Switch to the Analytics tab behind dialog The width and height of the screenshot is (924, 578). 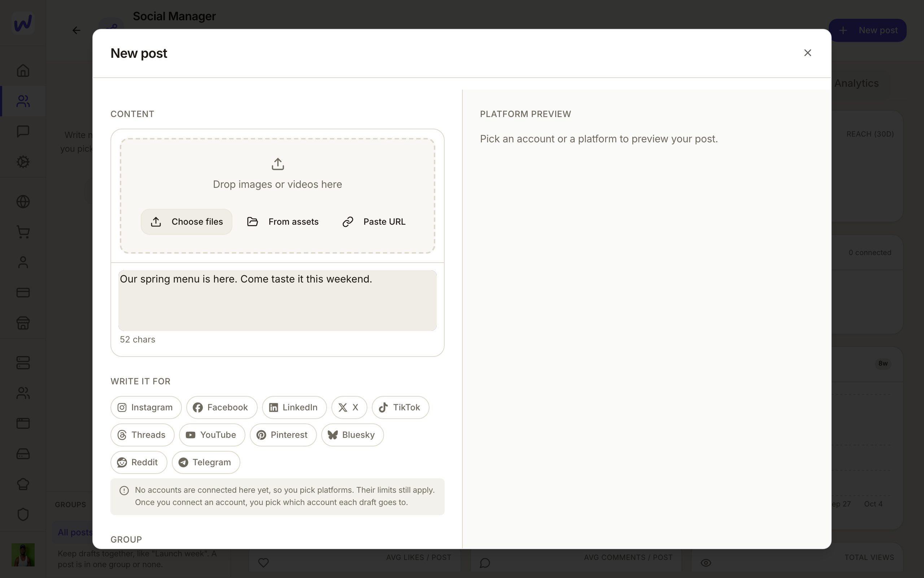pyautogui.click(x=857, y=83)
